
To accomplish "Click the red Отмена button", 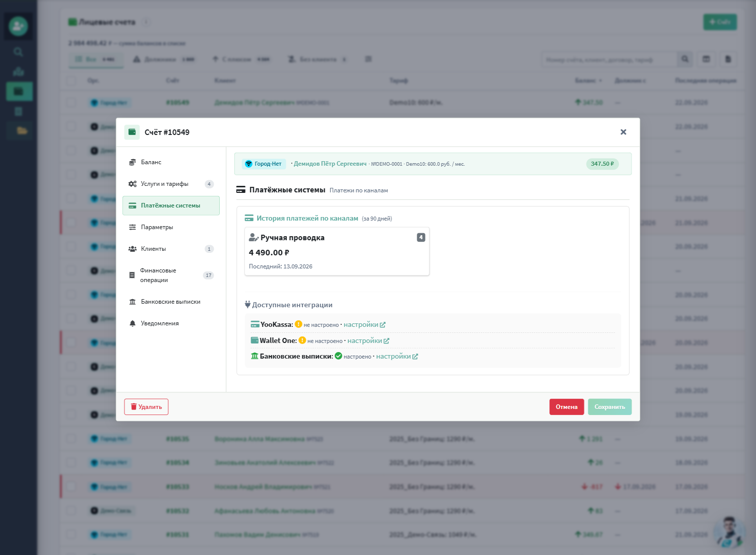I will point(566,407).
